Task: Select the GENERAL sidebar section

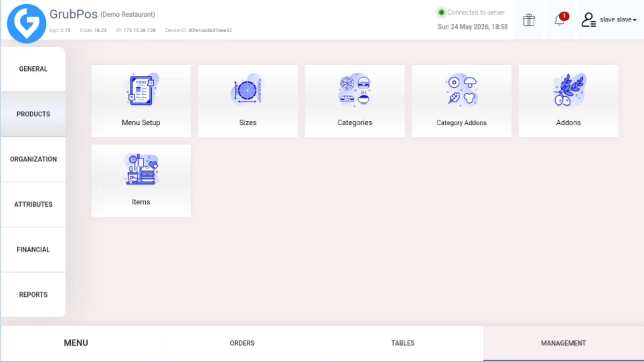Action: [x=33, y=69]
